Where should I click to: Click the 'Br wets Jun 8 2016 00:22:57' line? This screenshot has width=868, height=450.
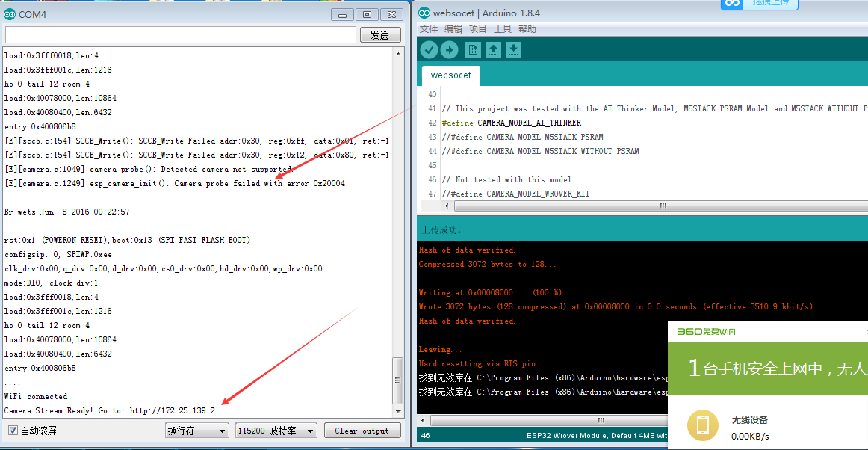[x=66, y=212]
